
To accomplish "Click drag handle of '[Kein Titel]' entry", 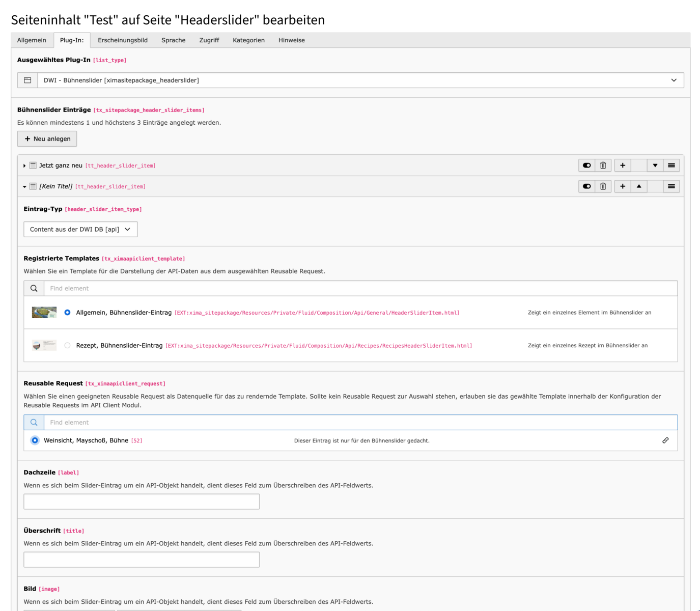I will coord(671,186).
